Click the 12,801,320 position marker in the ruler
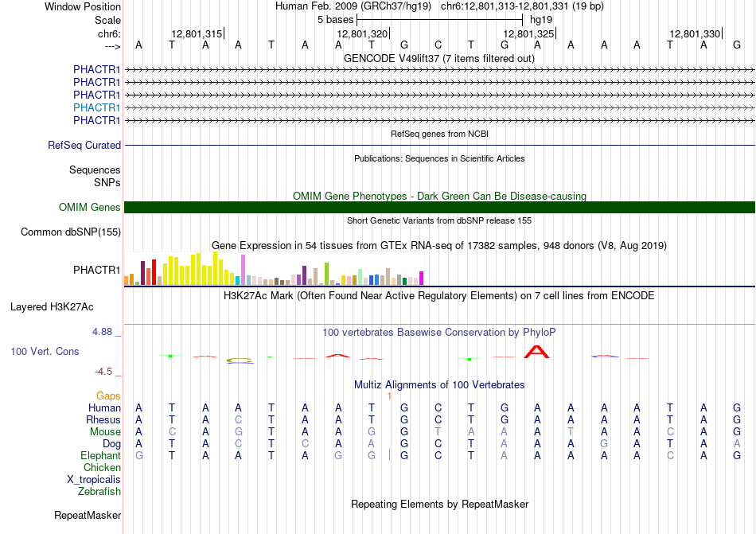Screen dimensions: 756x534 coord(363,33)
